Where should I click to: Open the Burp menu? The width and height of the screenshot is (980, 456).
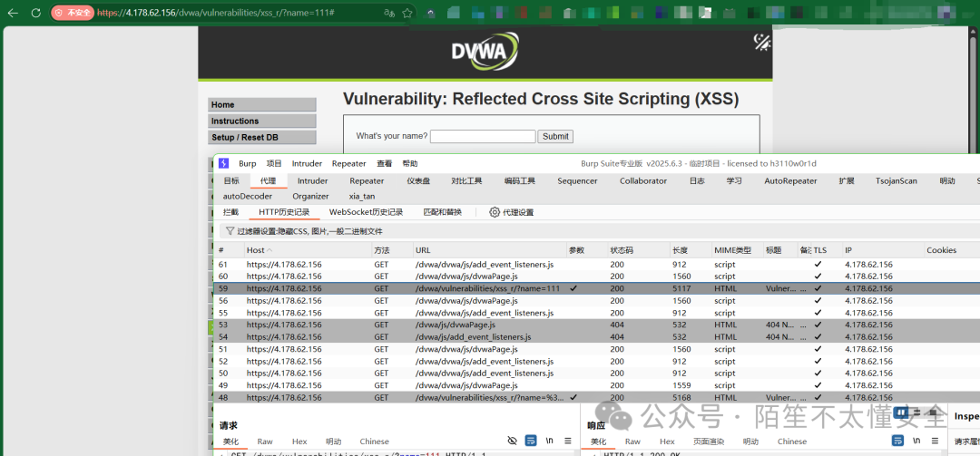248,164
